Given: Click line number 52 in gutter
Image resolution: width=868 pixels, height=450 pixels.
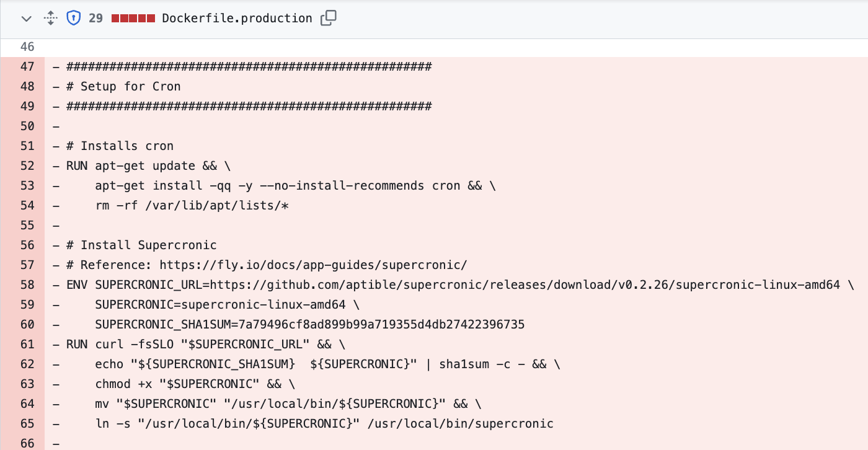Looking at the screenshot, I should [27, 166].
